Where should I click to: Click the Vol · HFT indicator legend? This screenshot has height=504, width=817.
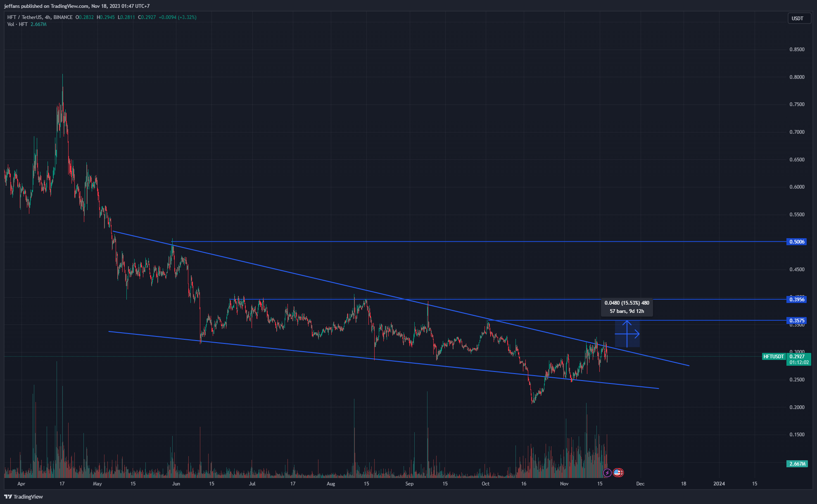click(x=17, y=24)
